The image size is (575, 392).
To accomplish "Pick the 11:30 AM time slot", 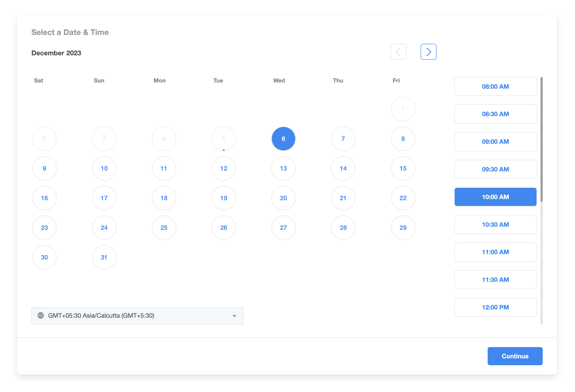I will (495, 280).
